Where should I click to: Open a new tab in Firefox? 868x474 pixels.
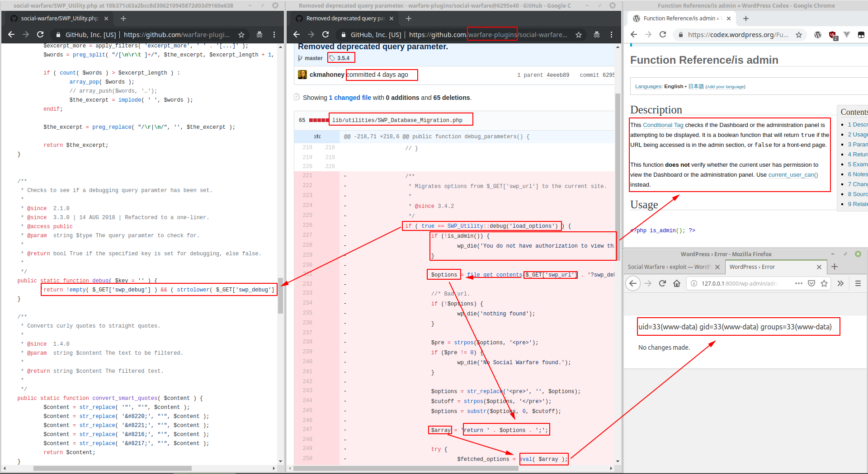835,267
